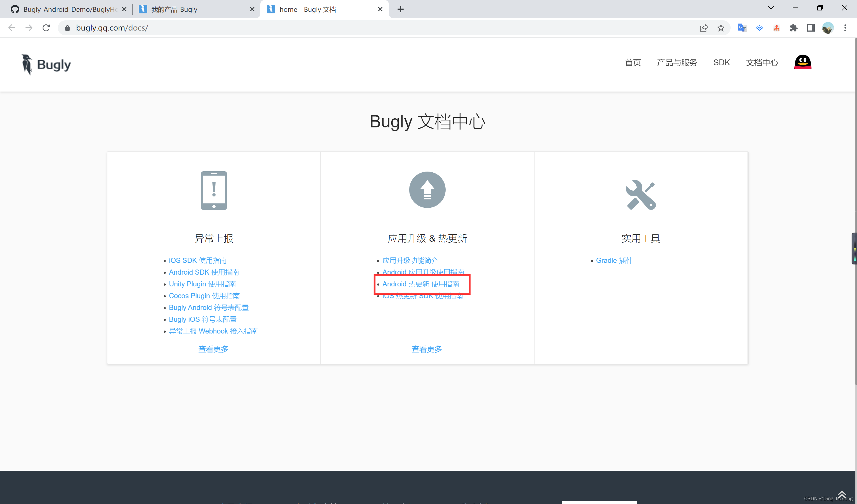Share this page via share icon
The image size is (857, 504).
point(704,28)
